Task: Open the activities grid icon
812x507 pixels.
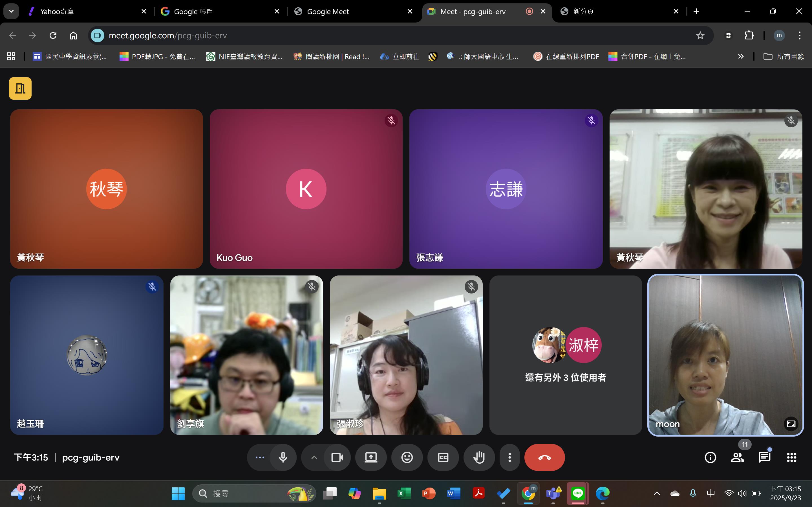Action: point(791,457)
